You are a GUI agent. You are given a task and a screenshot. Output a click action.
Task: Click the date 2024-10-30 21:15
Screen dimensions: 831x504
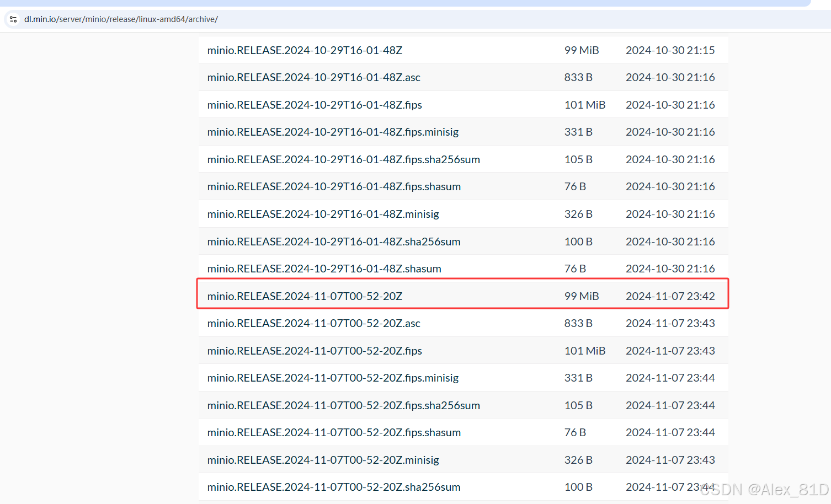point(670,50)
